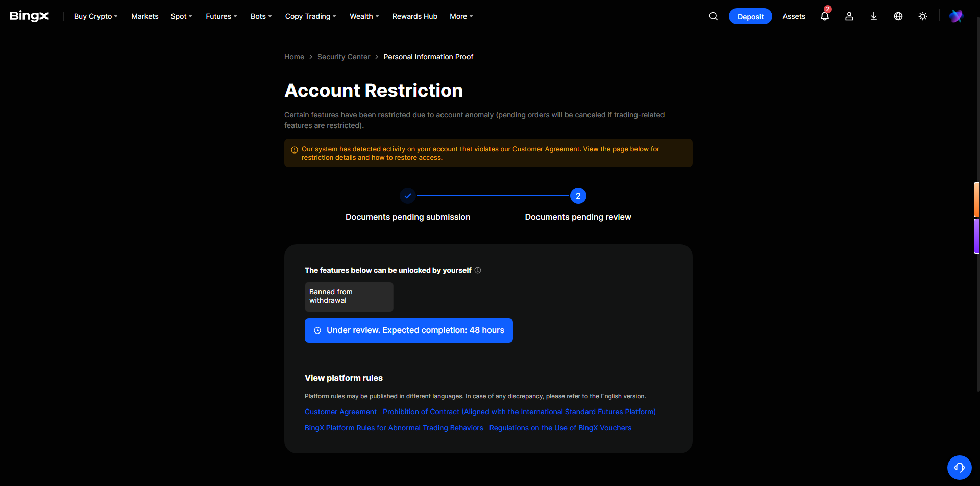Click the Account Restriction heading

click(x=374, y=90)
